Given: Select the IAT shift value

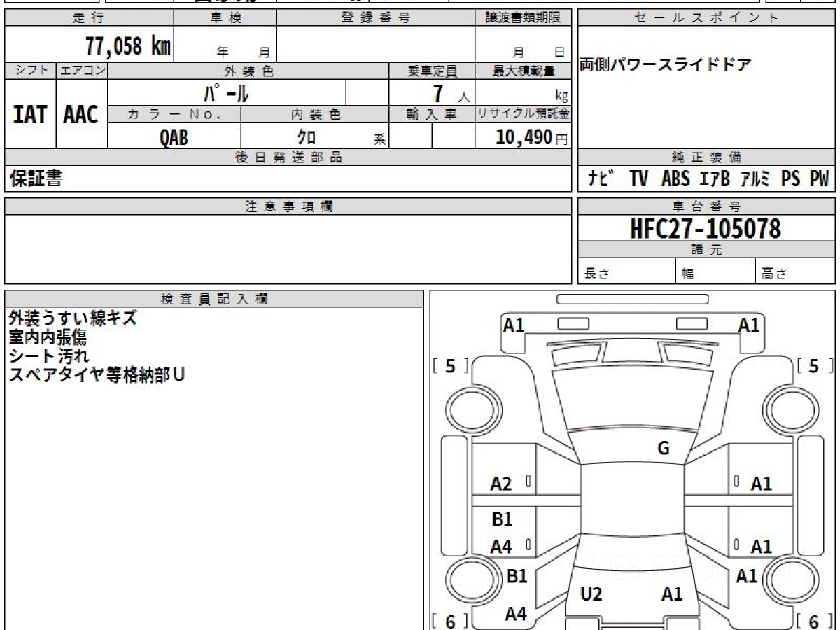Looking at the screenshot, I should coord(30,115).
